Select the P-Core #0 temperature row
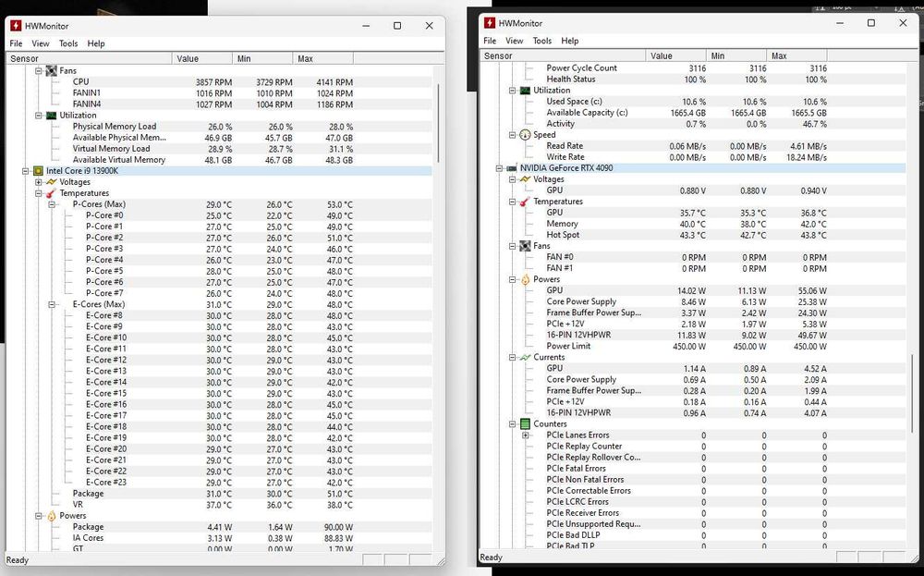924x576 pixels. pyautogui.click(x=219, y=215)
